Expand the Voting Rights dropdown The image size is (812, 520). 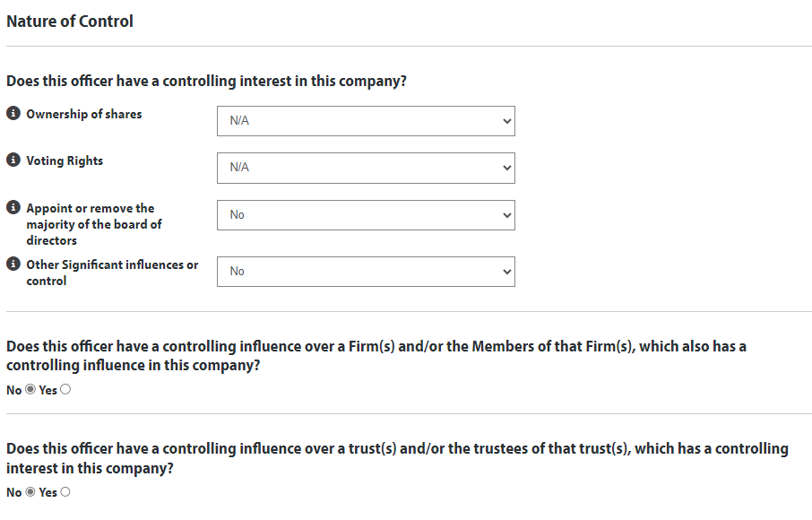(x=366, y=168)
